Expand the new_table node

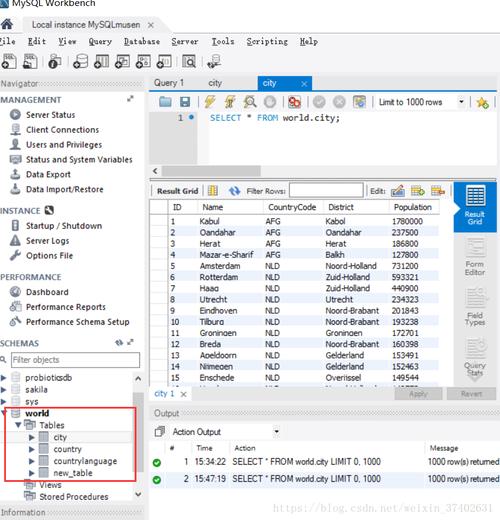[32, 473]
